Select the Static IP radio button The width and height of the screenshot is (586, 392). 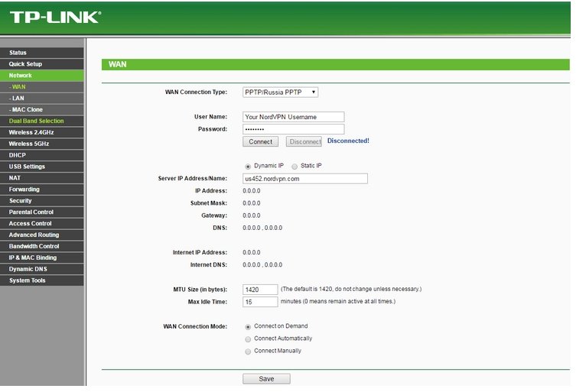click(x=295, y=167)
